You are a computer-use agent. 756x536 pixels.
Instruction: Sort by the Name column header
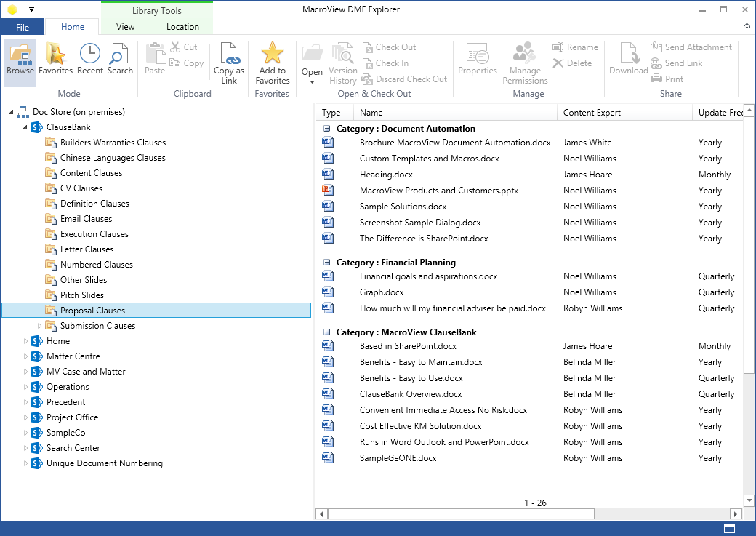[456, 113]
